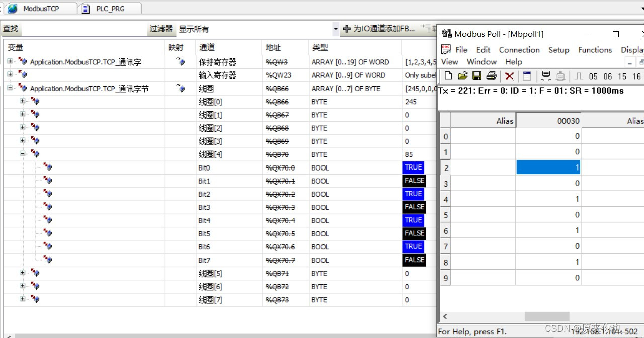Expand the 线圈[5] node
This screenshot has height=338, width=644.
click(23, 273)
